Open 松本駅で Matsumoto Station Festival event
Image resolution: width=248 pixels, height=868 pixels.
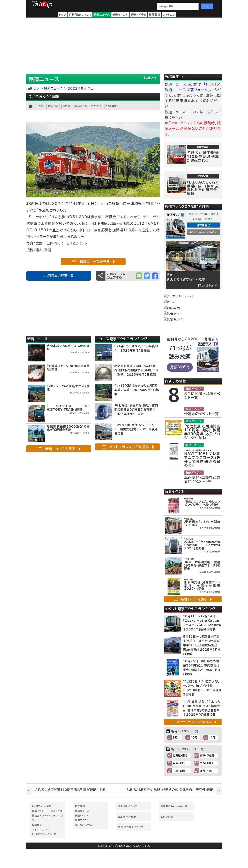[x=202, y=545]
